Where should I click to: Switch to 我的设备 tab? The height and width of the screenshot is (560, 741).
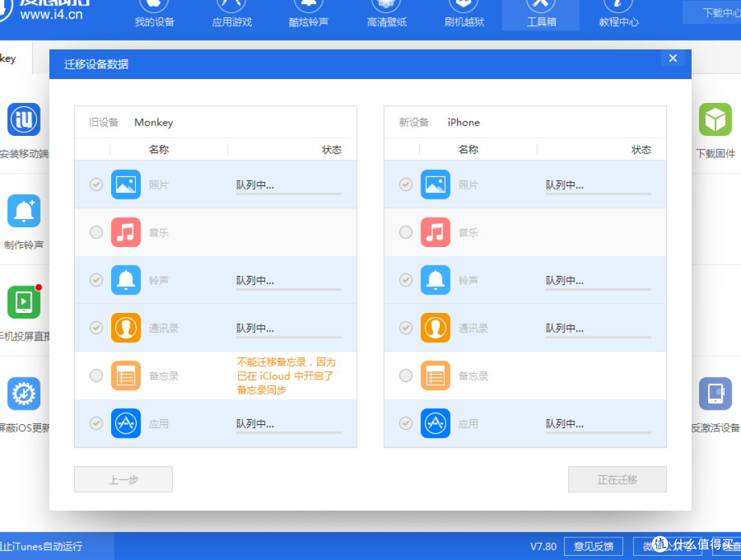pyautogui.click(x=154, y=14)
